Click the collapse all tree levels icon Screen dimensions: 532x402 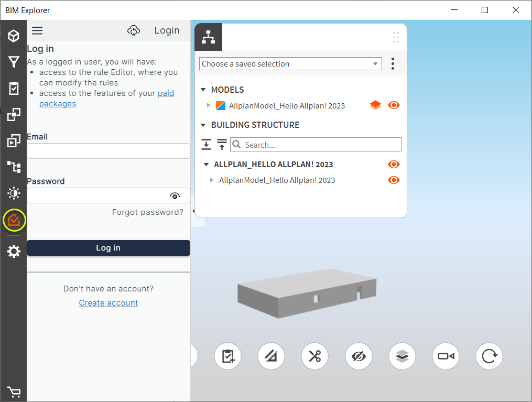222,145
